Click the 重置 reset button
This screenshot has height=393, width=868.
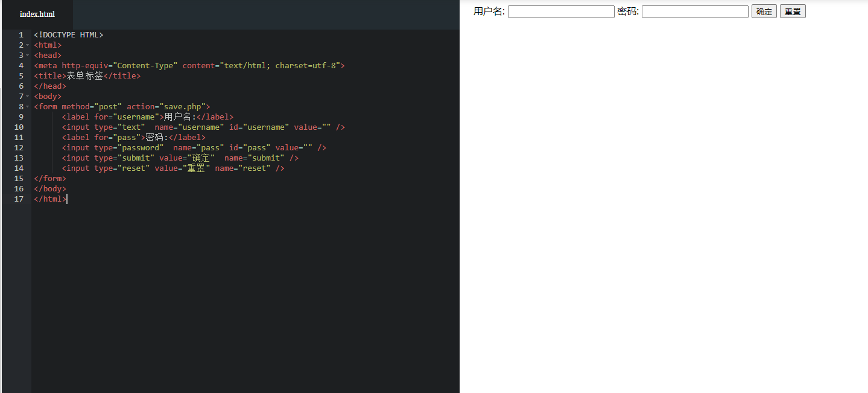(x=793, y=11)
